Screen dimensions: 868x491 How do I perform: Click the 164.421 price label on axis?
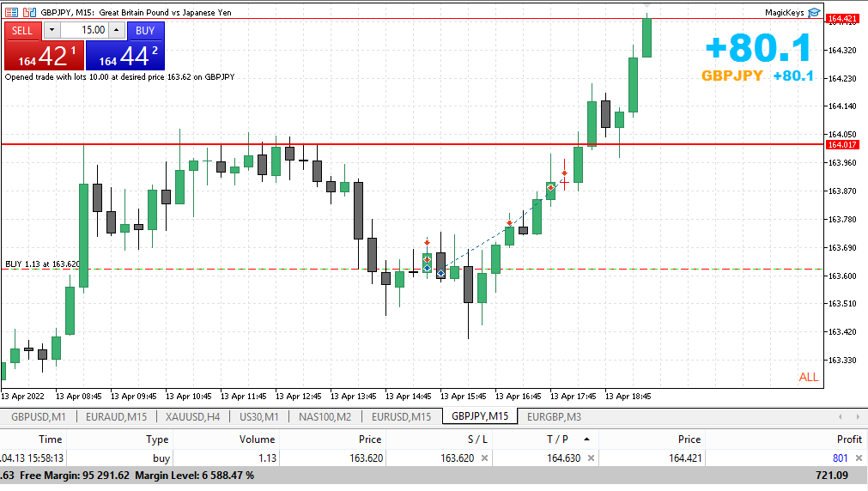click(842, 19)
